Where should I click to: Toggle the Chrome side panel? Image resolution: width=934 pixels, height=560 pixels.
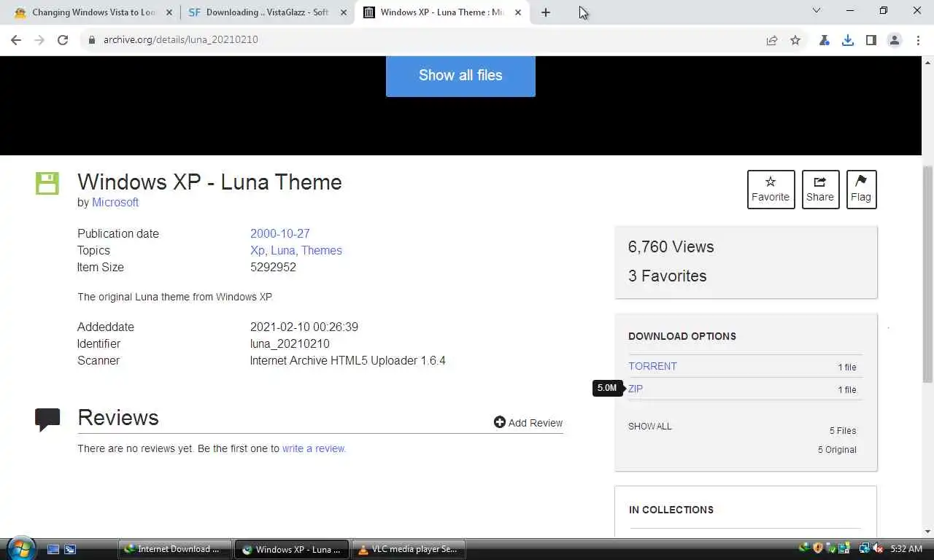click(871, 40)
